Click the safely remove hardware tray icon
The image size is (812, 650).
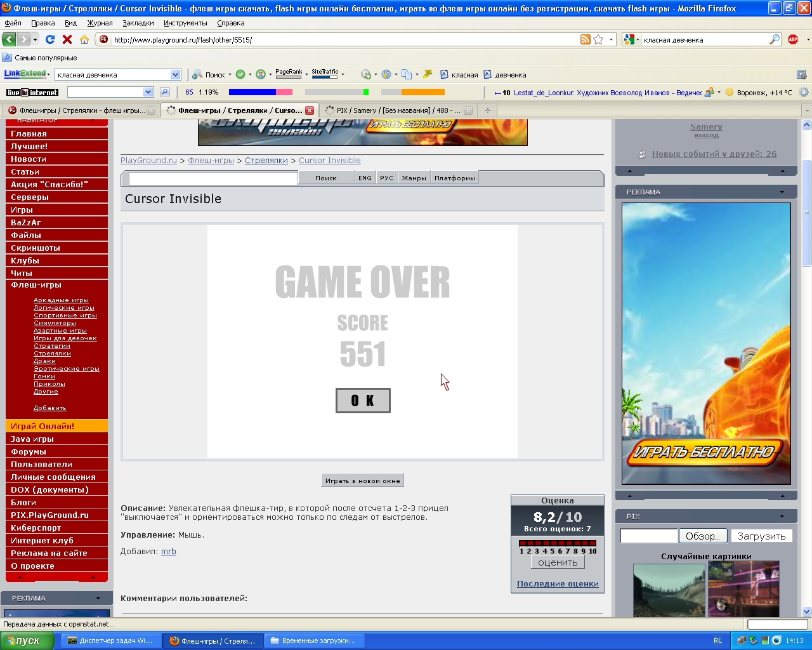[754, 640]
